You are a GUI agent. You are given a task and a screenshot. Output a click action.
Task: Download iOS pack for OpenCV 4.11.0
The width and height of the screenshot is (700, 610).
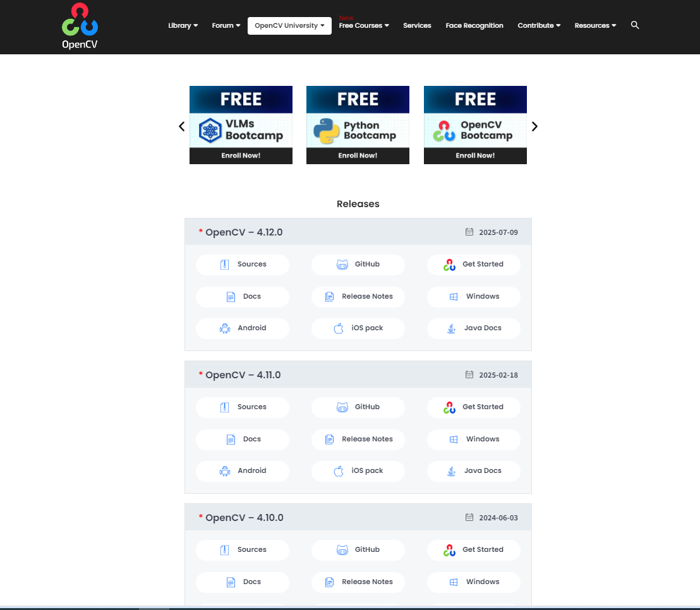(x=358, y=471)
